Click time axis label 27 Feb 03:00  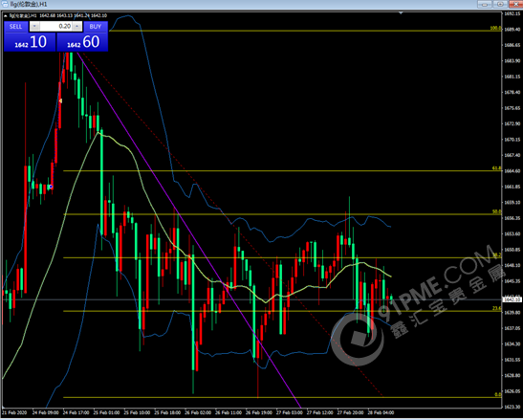pos(290,412)
